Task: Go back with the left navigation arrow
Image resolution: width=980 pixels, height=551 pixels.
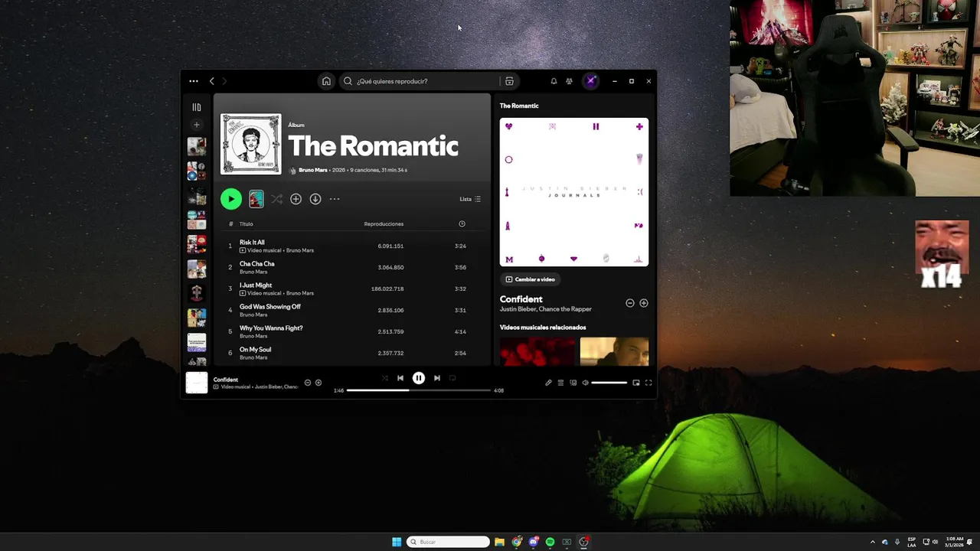Action: (212, 81)
